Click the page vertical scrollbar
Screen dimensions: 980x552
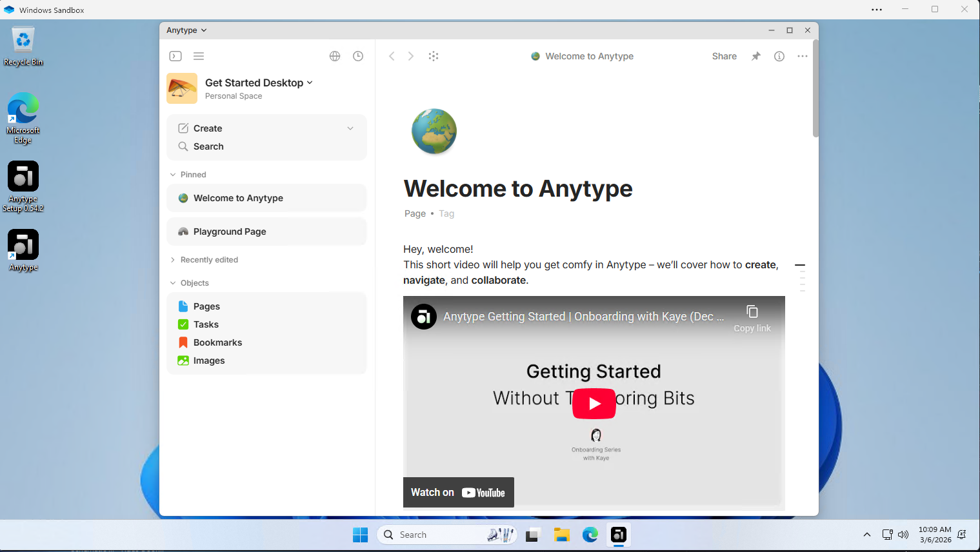[815, 88]
